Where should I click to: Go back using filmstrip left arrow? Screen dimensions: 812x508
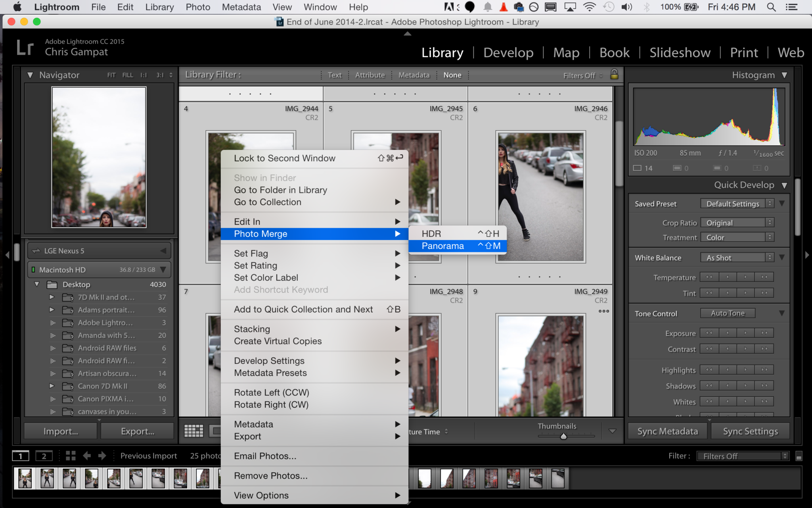point(87,456)
